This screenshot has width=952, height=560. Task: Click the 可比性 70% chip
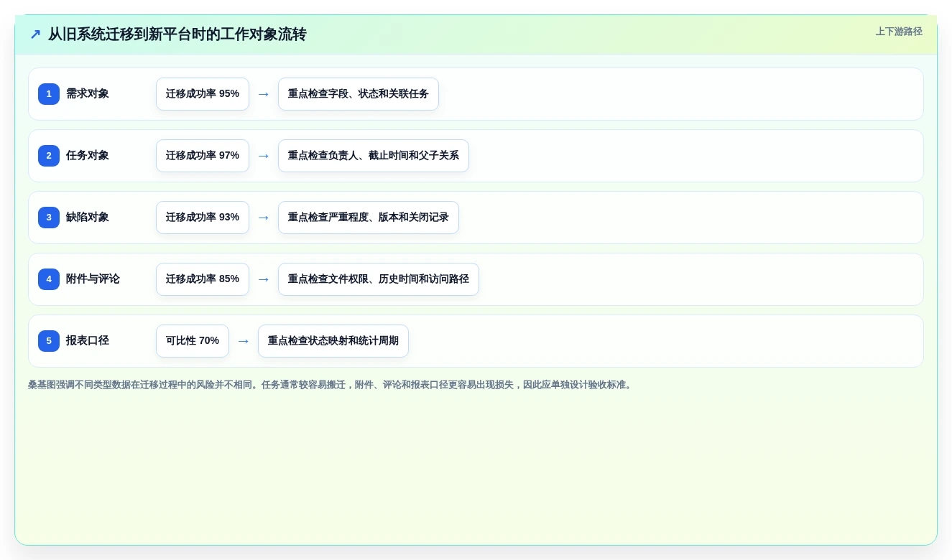point(193,341)
